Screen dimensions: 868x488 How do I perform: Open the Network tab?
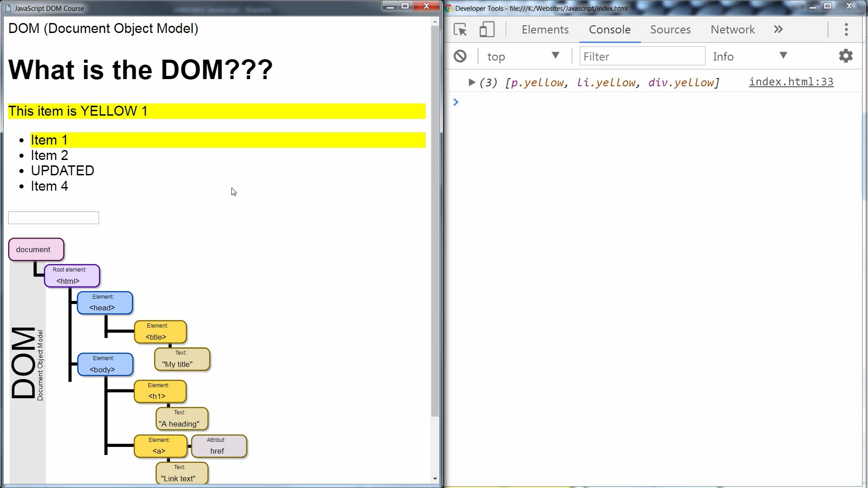click(x=733, y=30)
